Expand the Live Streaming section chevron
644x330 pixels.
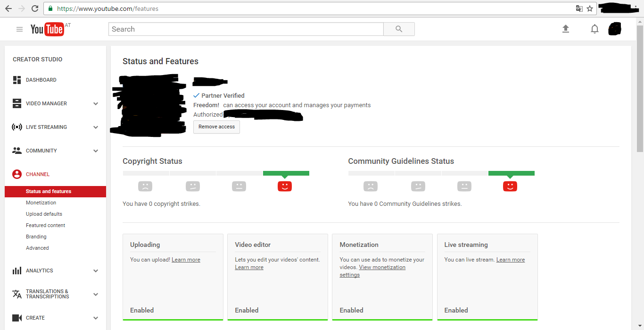96,127
